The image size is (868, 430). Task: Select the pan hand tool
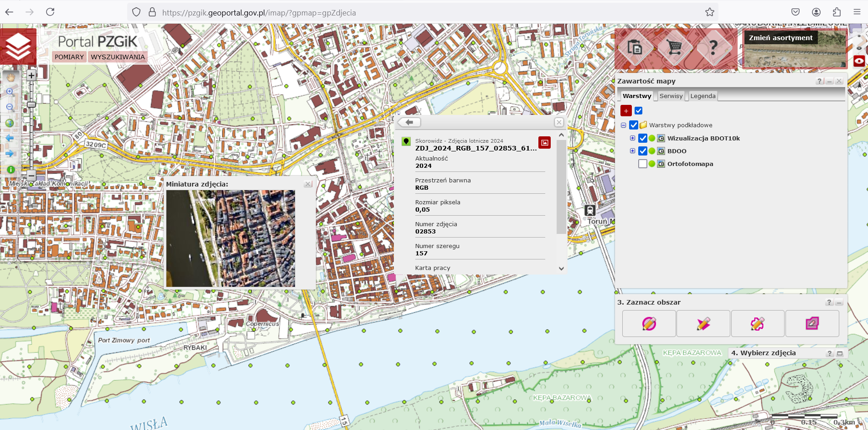10,77
